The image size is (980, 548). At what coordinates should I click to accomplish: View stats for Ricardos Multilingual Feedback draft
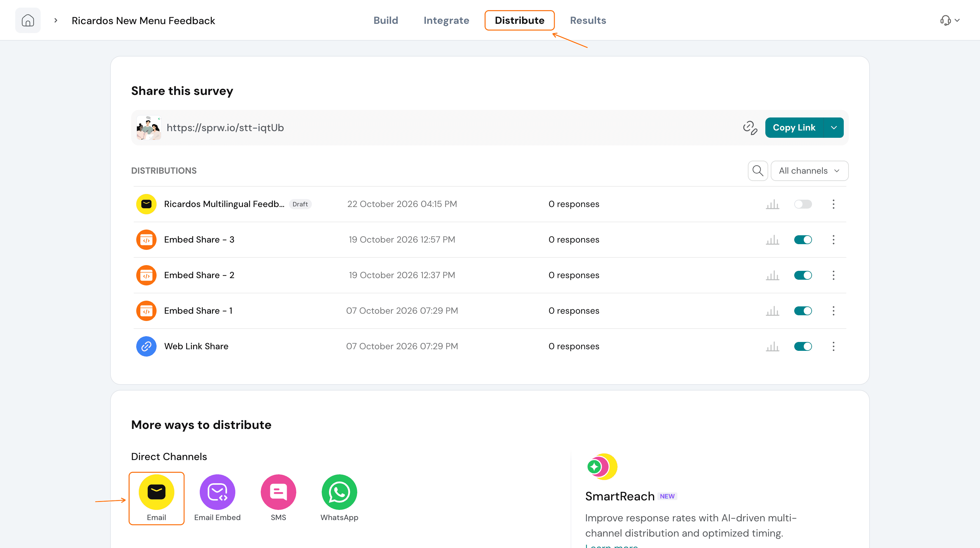point(772,204)
